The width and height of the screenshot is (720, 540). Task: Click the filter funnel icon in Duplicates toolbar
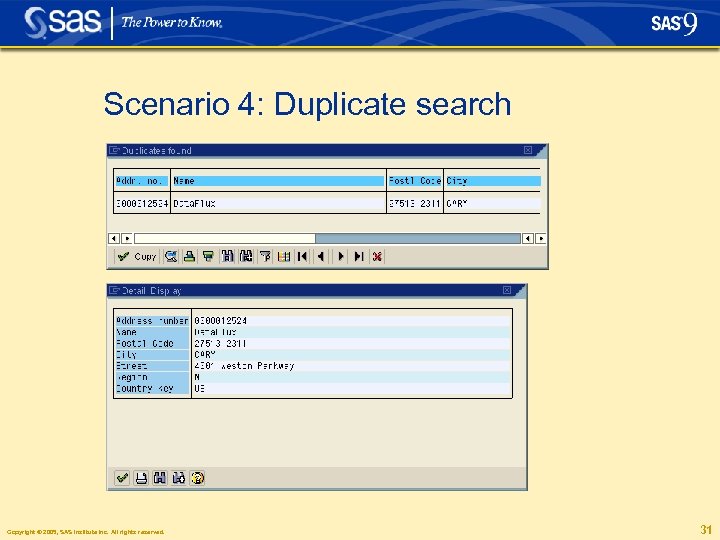click(265, 256)
